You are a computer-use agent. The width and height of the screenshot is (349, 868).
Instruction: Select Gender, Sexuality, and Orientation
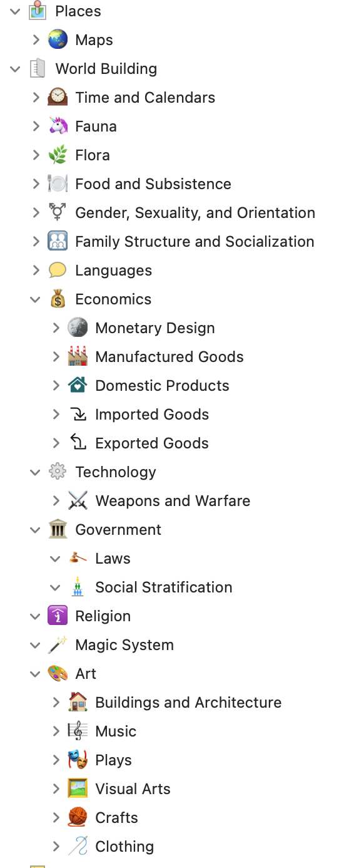click(x=195, y=213)
